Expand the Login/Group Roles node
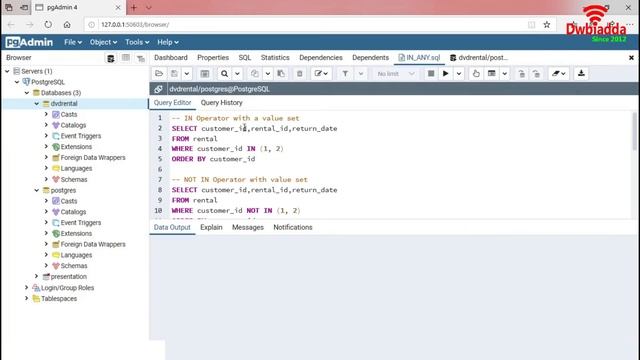The width and height of the screenshot is (640, 360). coord(27,287)
